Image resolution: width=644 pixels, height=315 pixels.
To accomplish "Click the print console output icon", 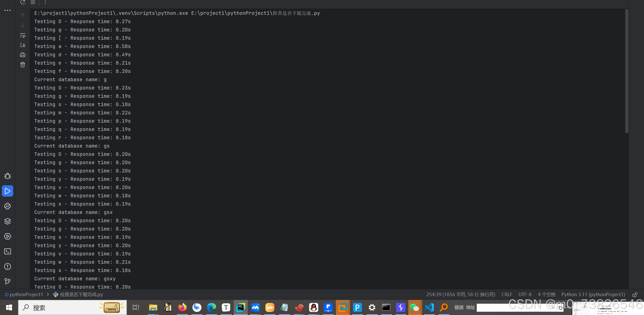I will coord(23,55).
